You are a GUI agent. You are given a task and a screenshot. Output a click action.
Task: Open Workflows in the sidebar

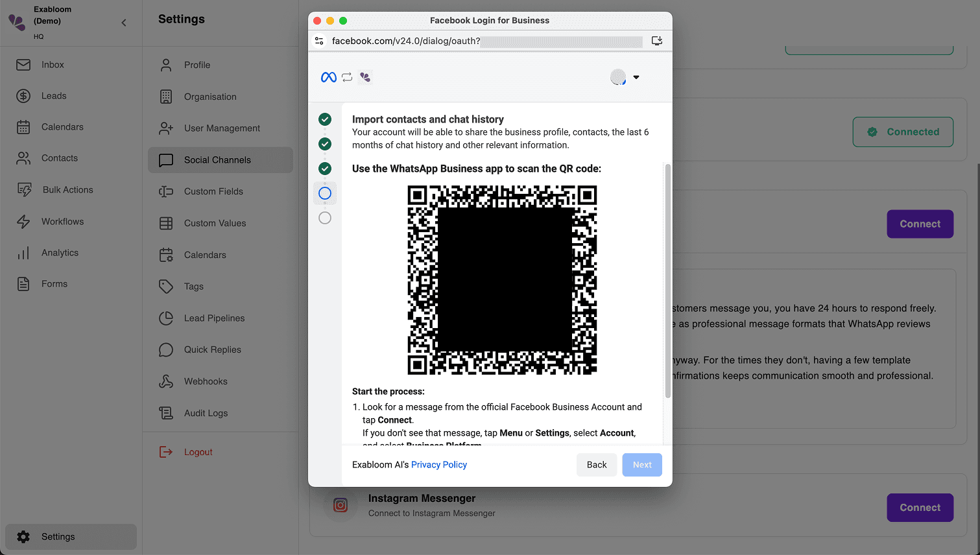point(71,222)
